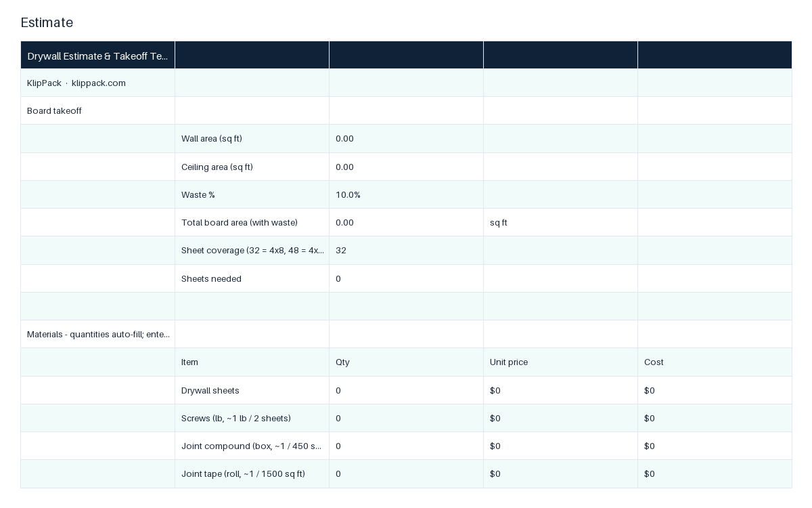Select the Joint tape unit price cell
This screenshot has height=508, width=812.
pos(561,473)
